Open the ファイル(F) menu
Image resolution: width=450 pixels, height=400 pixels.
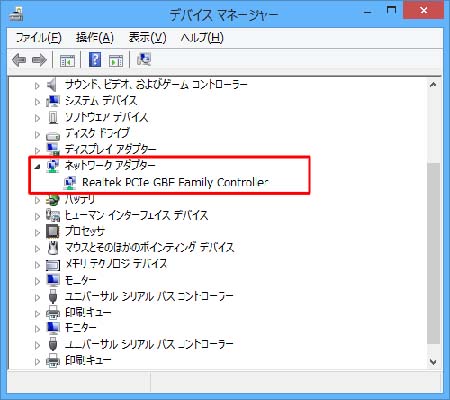click(x=39, y=37)
